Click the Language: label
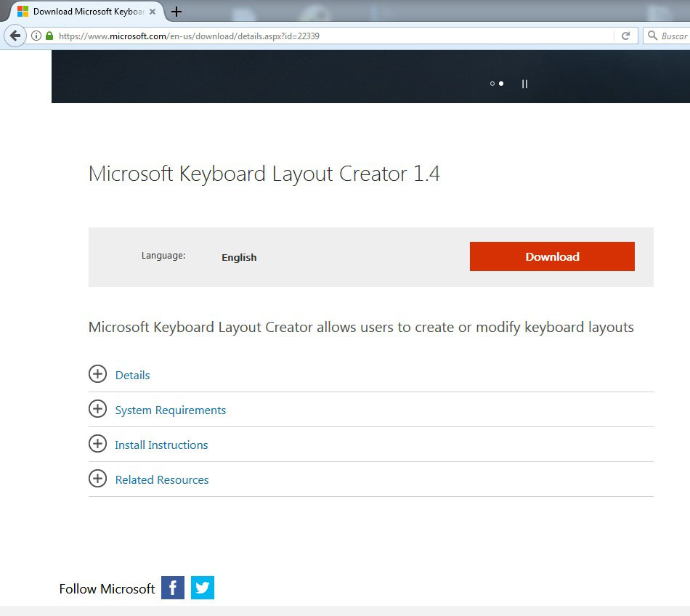 coord(163,255)
